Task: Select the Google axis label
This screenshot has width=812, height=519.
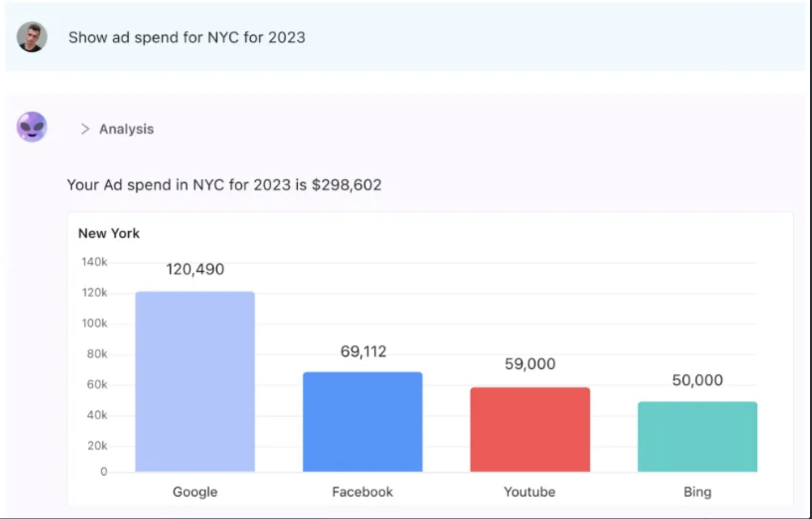Action: (194, 491)
